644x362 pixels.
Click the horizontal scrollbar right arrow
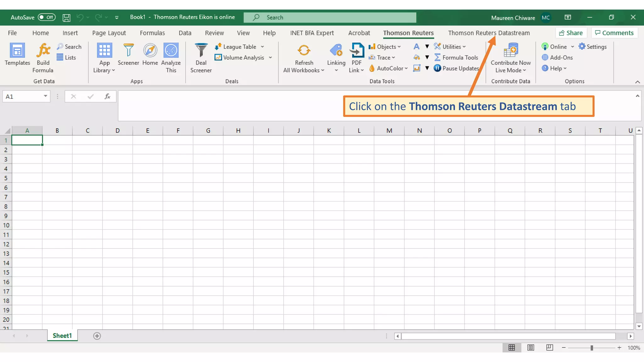click(x=630, y=336)
